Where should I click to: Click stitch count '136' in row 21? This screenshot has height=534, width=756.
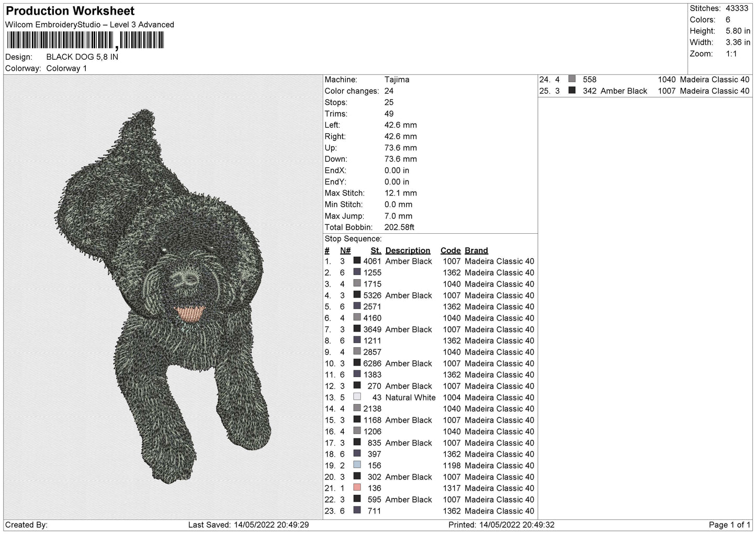pos(375,488)
